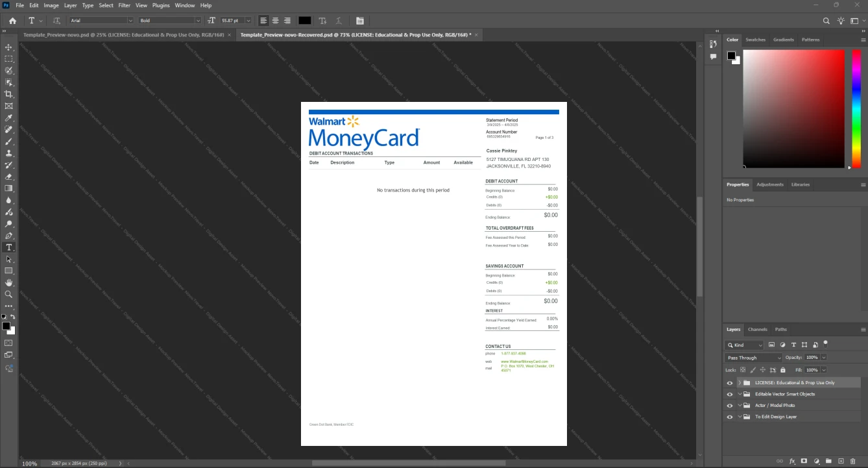Create a new group folder
Screen dimensions: 868x468
[x=828, y=461]
